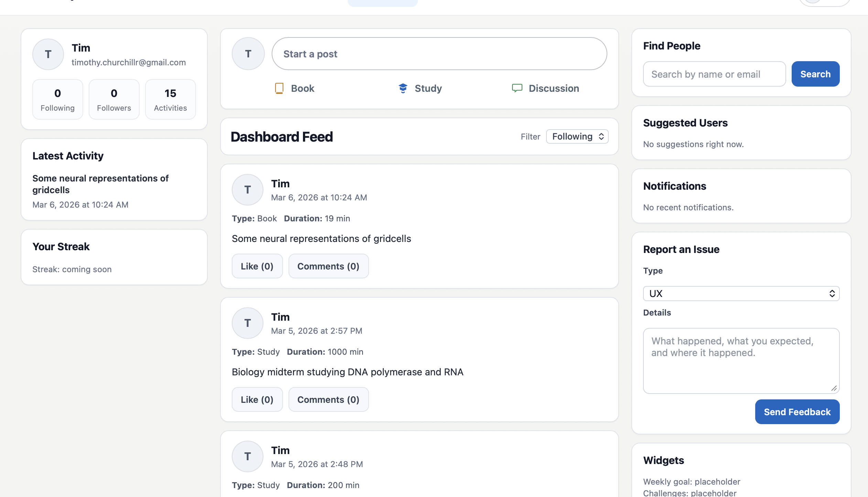The width and height of the screenshot is (868, 497).
Task: Click the Discussion speech bubble icon
Action: point(517,88)
